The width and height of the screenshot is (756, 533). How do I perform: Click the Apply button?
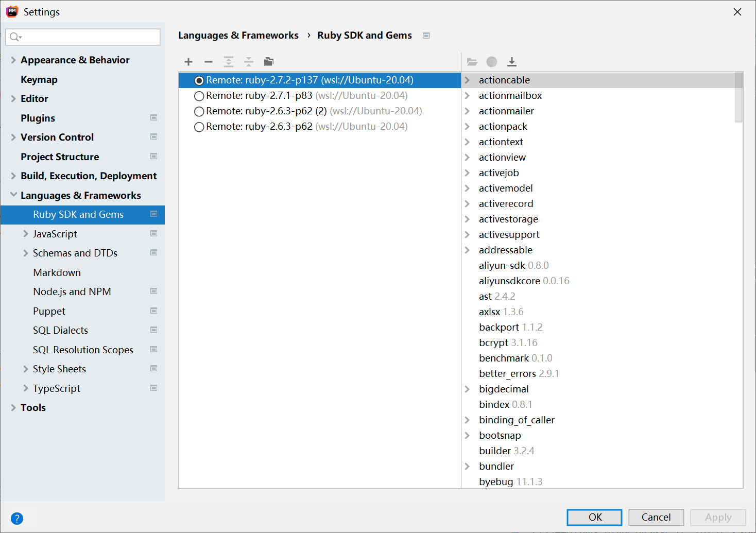(718, 517)
